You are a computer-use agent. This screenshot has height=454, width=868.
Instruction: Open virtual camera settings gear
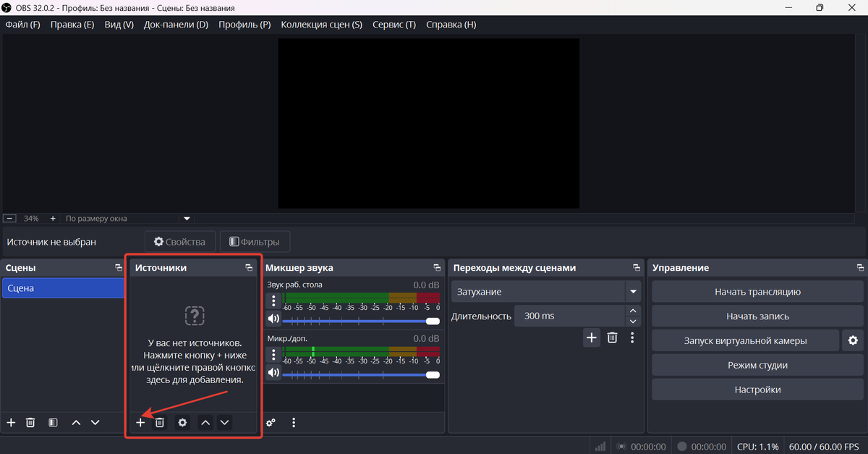click(853, 340)
